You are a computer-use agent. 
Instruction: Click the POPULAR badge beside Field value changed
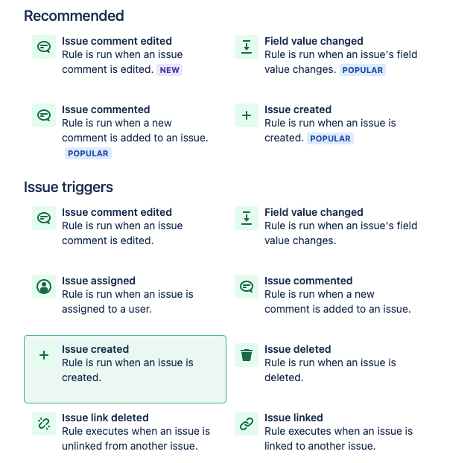point(363,70)
